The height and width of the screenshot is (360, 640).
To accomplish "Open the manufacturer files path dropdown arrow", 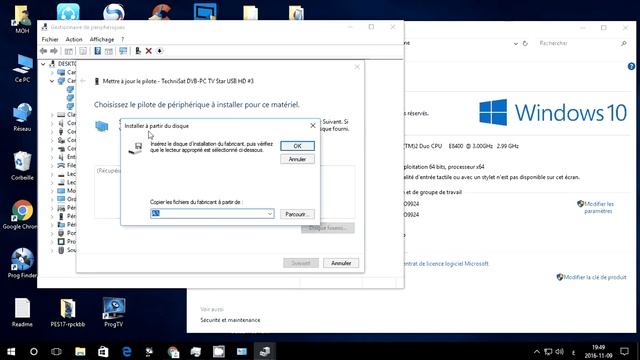I will 270,213.
